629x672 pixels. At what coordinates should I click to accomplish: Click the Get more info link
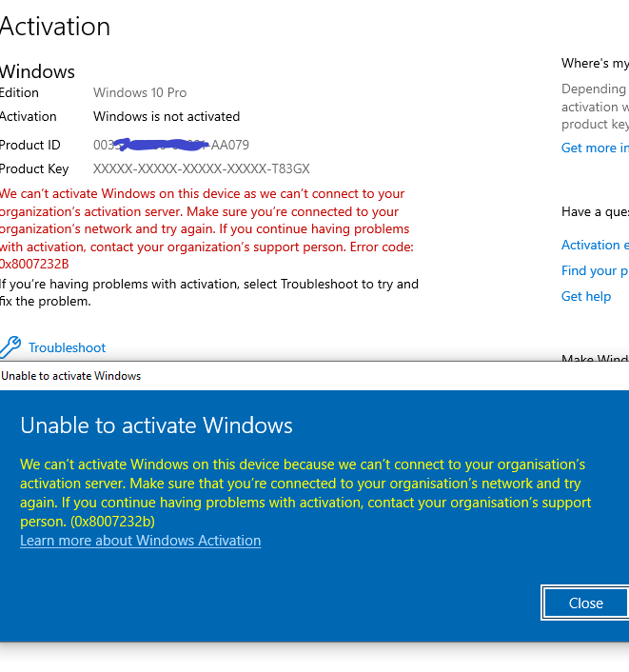click(595, 148)
